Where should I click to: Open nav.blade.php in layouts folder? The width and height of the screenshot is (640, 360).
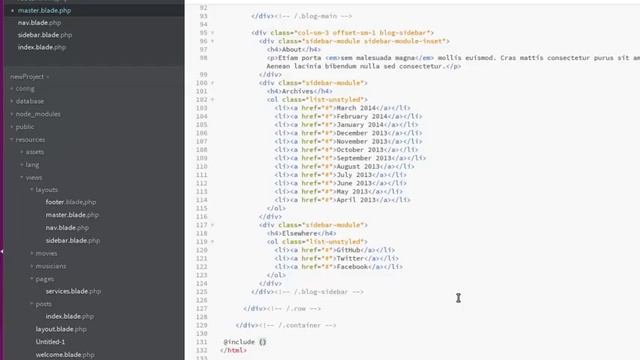click(x=67, y=228)
